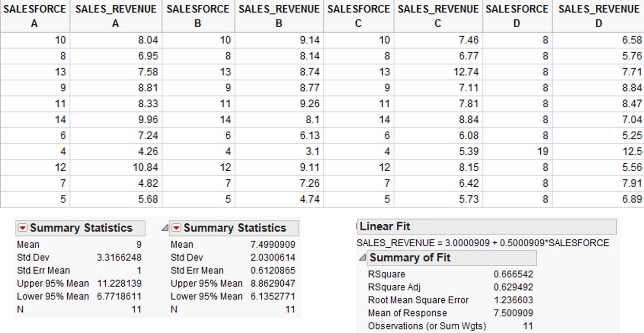644x333 pixels.
Task: Select the SALESFORCE D column header
Action: (x=517, y=16)
